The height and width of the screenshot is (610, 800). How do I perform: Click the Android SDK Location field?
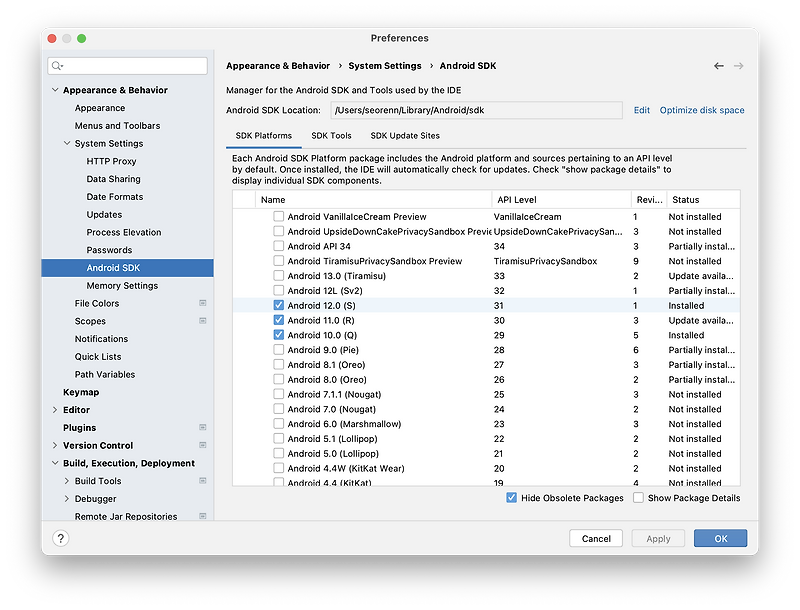pos(477,110)
